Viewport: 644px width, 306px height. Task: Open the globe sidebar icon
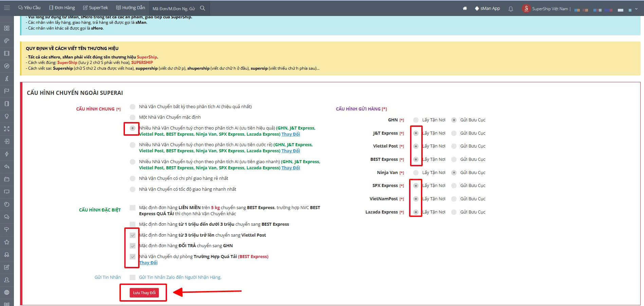7,292
